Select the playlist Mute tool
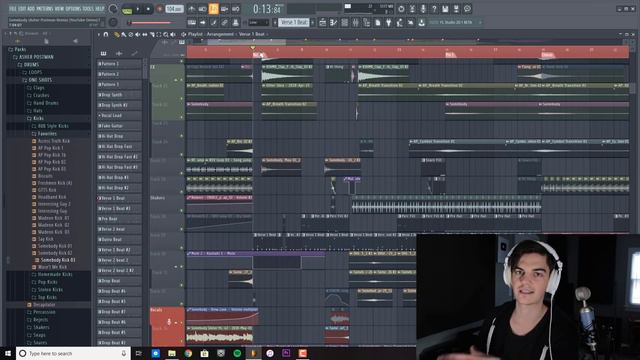 (138, 35)
